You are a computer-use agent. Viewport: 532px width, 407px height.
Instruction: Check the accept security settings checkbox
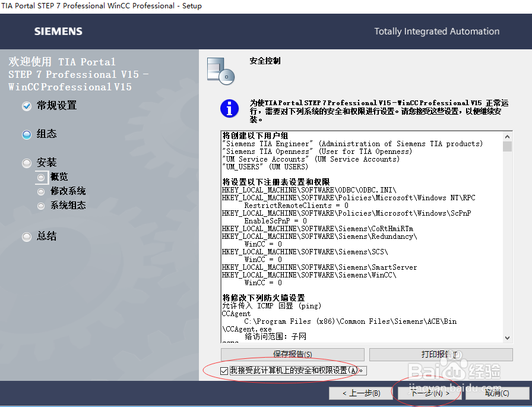pos(224,371)
